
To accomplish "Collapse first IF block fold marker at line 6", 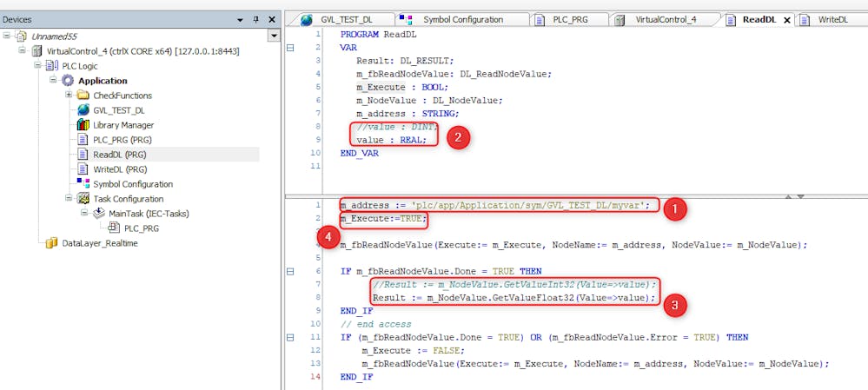I will click(x=290, y=271).
